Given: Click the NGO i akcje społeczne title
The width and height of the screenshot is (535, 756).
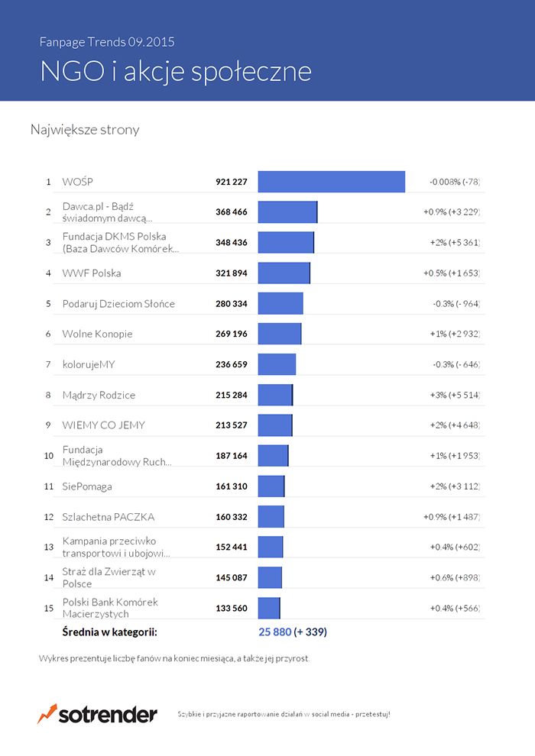Looking at the screenshot, I should click(x=176, y=71).
